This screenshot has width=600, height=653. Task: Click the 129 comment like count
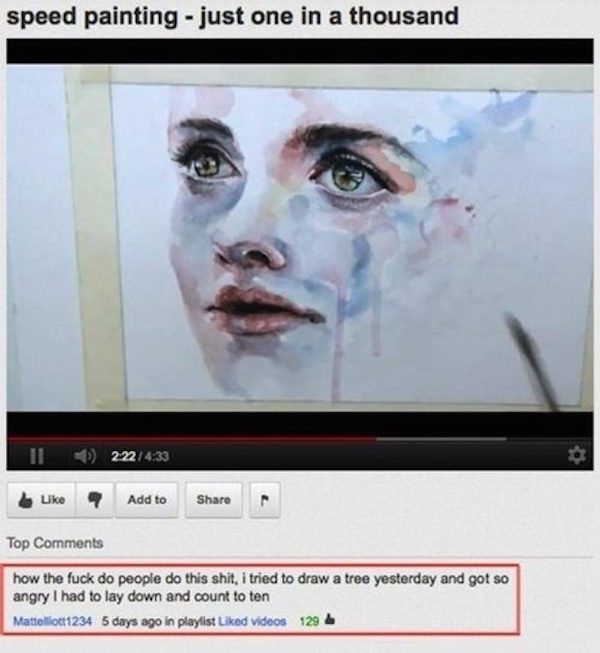pos(309,621)
